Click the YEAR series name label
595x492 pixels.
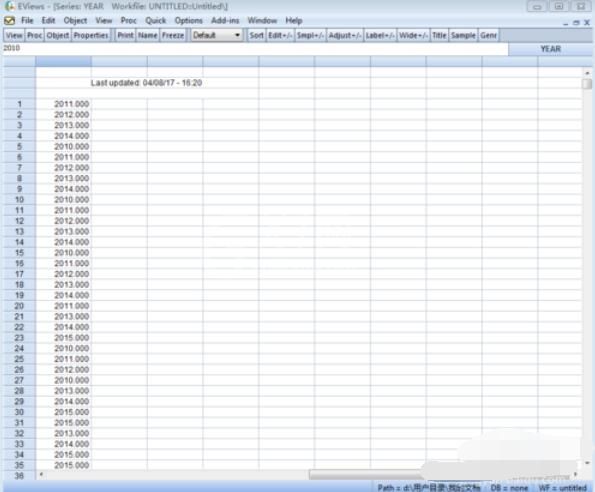tap(551, 49)
